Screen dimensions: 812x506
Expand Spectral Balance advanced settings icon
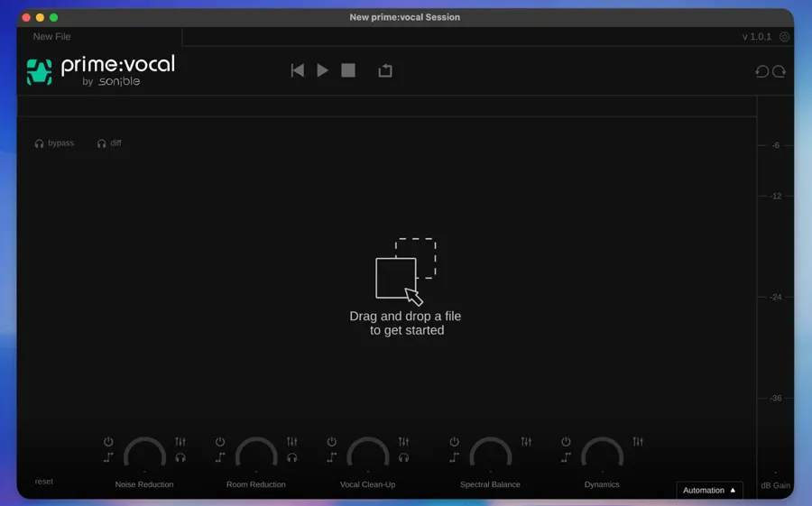click(526, 442)
